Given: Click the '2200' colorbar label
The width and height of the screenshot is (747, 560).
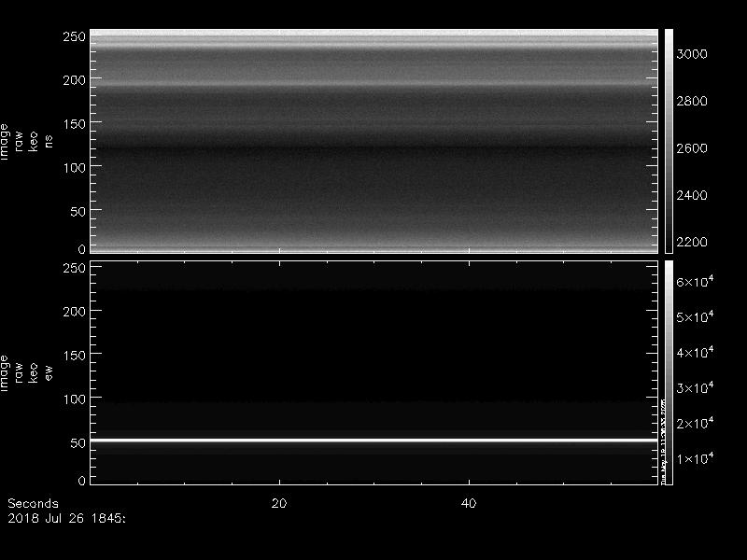Looking at the screenshot, I should (x=692, y=242).
